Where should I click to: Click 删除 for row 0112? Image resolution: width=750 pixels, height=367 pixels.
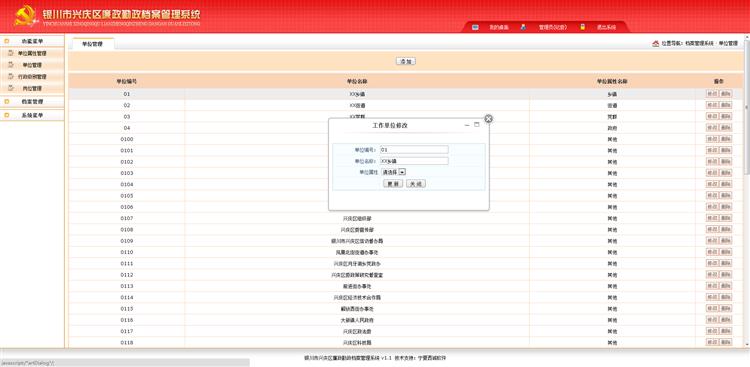pos(726,275)
